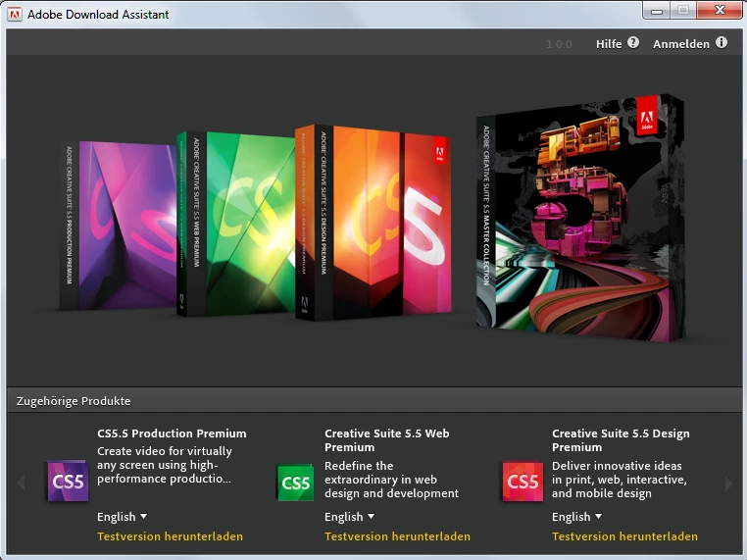Click Anmelden to sign in
The image size is (747, 560).
[680, 44]
